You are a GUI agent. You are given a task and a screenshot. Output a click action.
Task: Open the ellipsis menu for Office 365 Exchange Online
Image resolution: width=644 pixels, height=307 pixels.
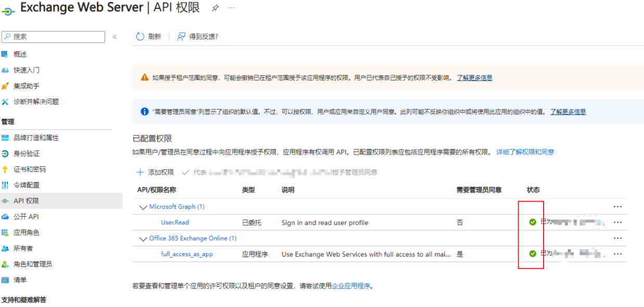click(x=617, y=238)
